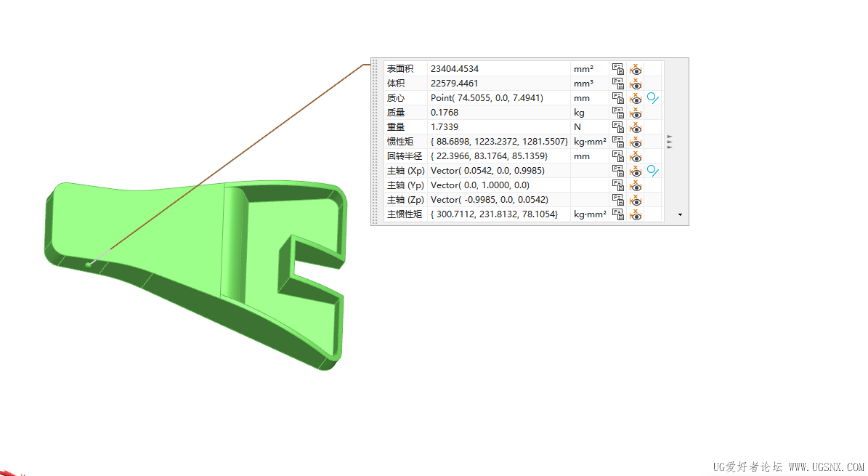Viewport: 868px width, 476px height.
Task: Click the 质量 value 0.1768 cell
Action: 499,113
